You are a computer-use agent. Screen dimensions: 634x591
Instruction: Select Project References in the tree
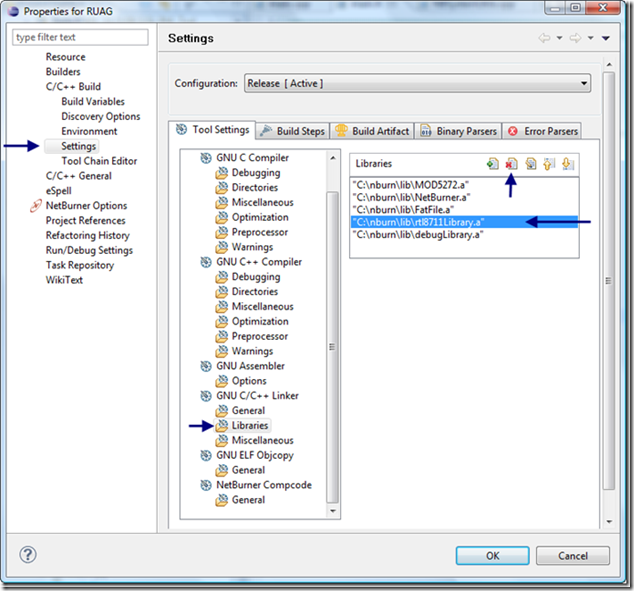86,221
